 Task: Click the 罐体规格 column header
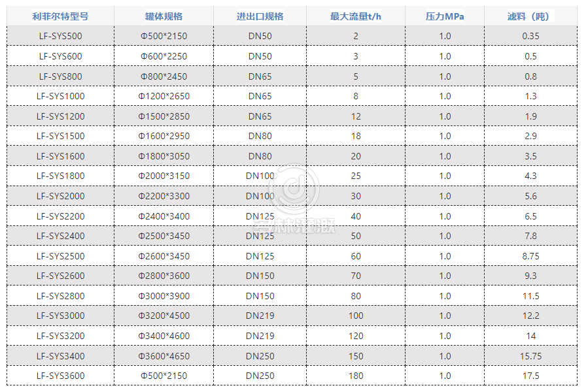click(x=164, y=16)
